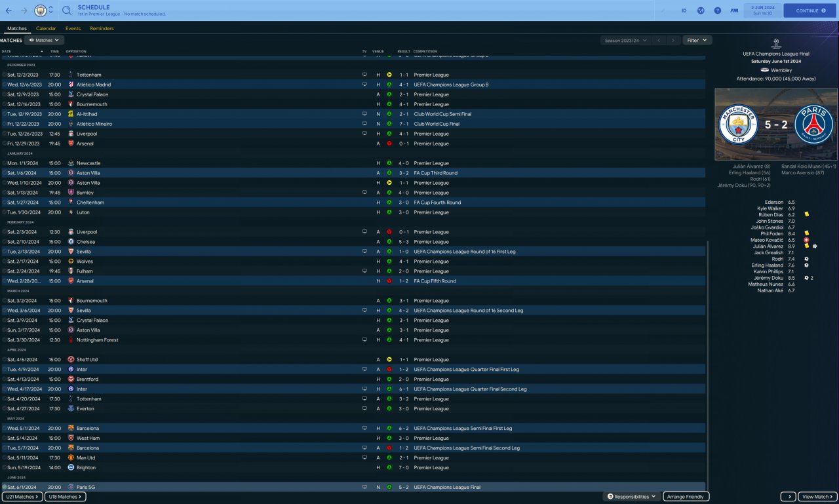Image resolution: width=839 pixels, height=504 pixels.
Task: Open the Matches view dropdown
Action: 44,41
